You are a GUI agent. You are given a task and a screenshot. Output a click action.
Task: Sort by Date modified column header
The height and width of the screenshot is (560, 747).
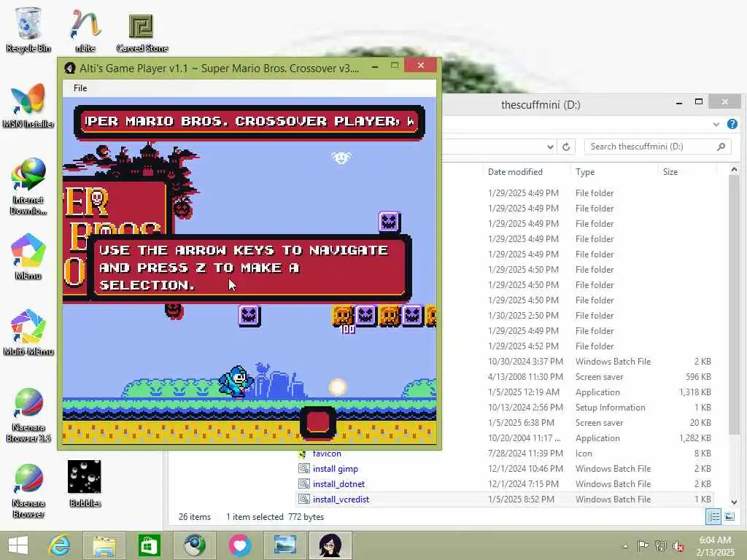[515, 172]
